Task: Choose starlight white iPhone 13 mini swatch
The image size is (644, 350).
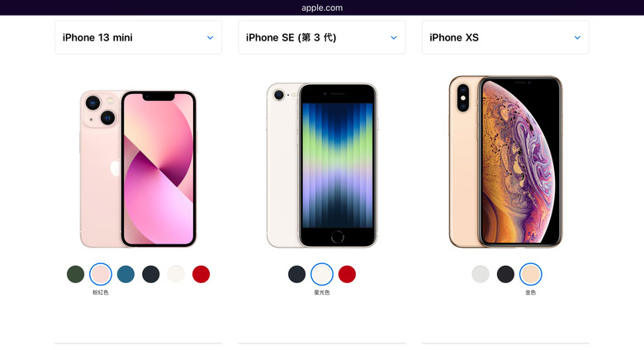Action: pos(176,274)
